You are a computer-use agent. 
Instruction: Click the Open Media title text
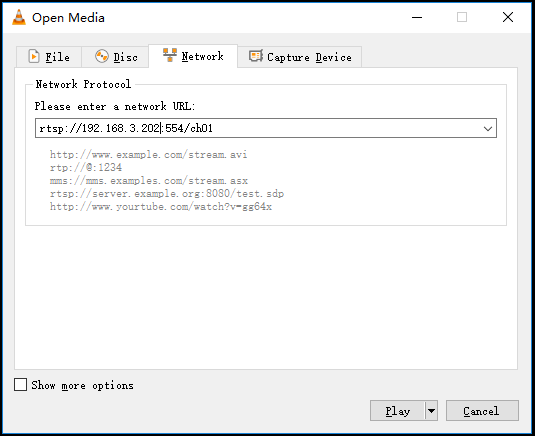click(x=68, y=18)
